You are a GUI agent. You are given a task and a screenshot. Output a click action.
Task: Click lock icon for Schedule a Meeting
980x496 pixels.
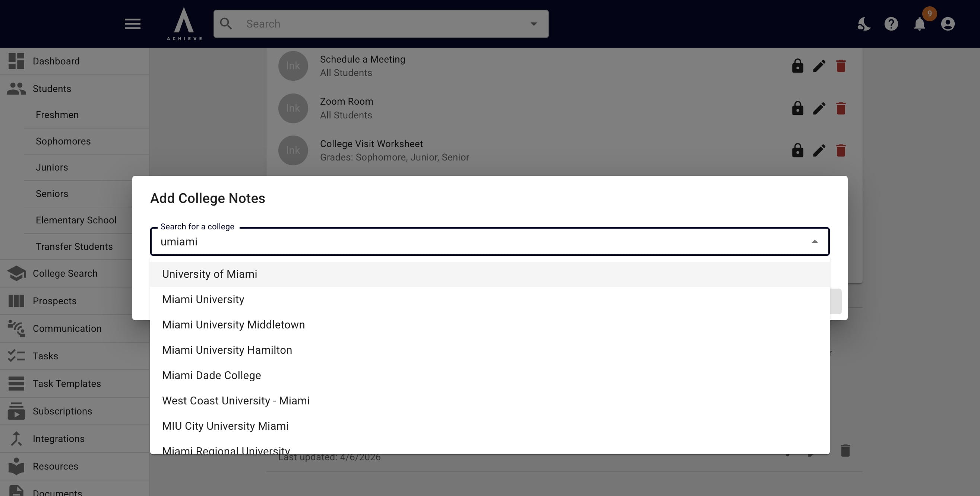coord(797,66)
